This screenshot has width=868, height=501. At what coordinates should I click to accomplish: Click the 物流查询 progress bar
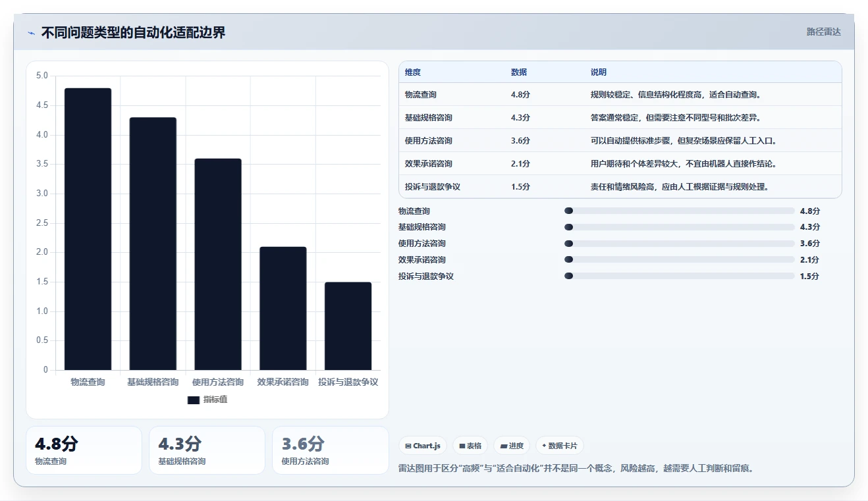(x=680, y=211)
